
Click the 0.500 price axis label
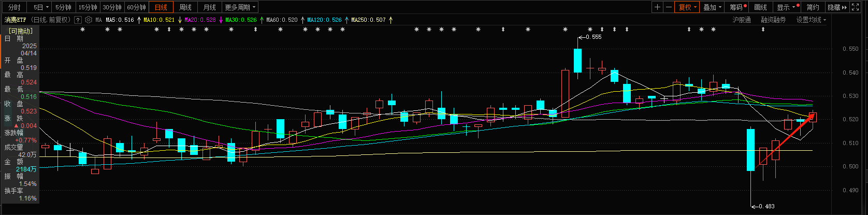pos(850,167)
